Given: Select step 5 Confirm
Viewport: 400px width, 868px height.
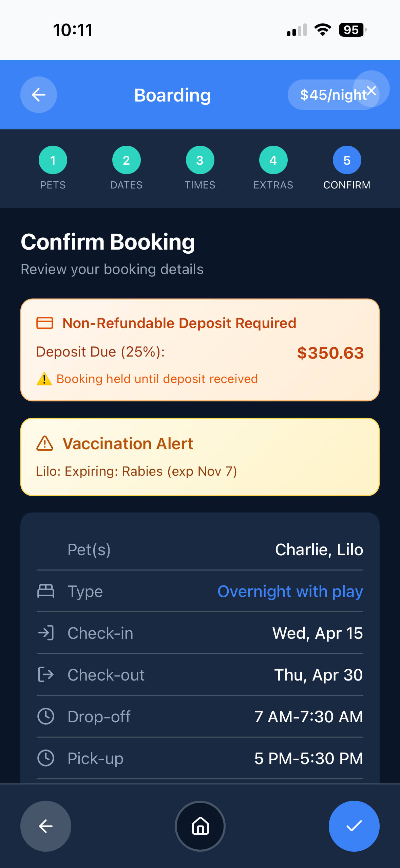Looking at the screenshot, I should (x=347, y=160).
